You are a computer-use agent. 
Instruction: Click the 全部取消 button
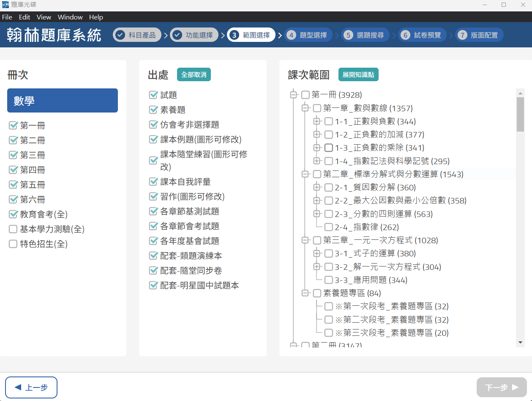[194, 74]
